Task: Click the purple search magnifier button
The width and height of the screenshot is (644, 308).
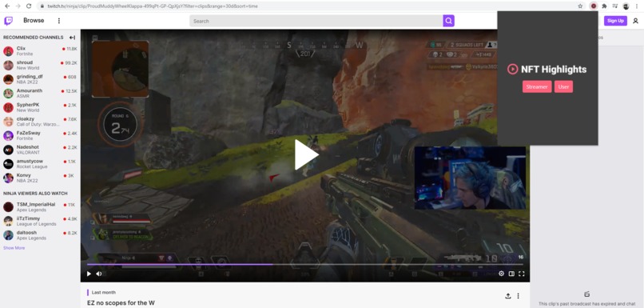Action: click(x=448, y=21)
